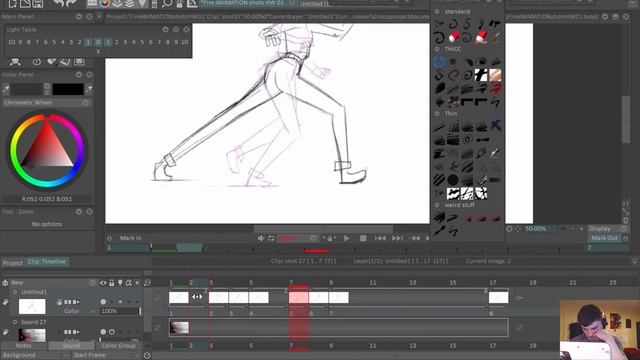640x360 pixels.
Task: Click the Untitled1 opacity 100% slider
Action: [x=120, y=311]
